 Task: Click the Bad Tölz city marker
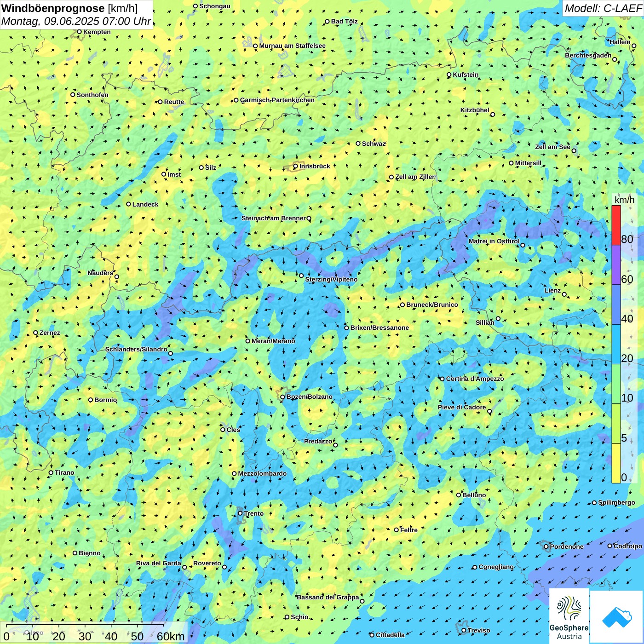coord(328,22)
